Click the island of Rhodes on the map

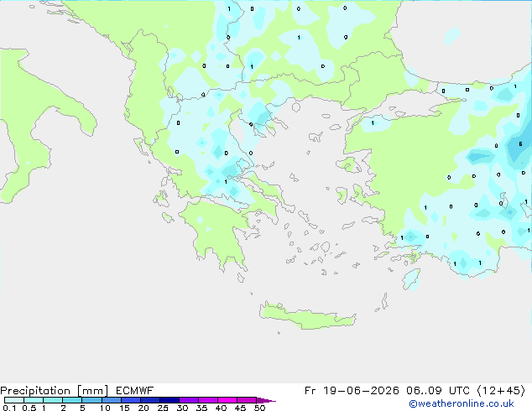(x=411, y=278)
